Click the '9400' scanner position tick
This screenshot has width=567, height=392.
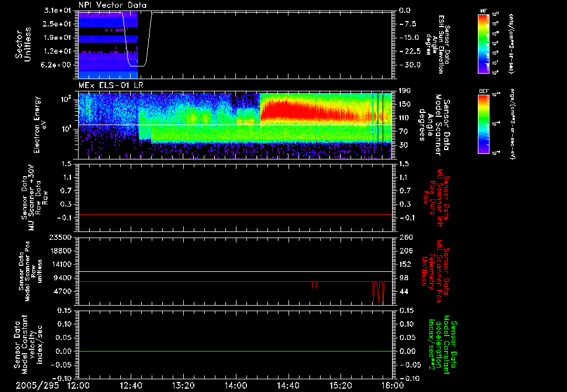pyautogui.click(x=63, y=278)
